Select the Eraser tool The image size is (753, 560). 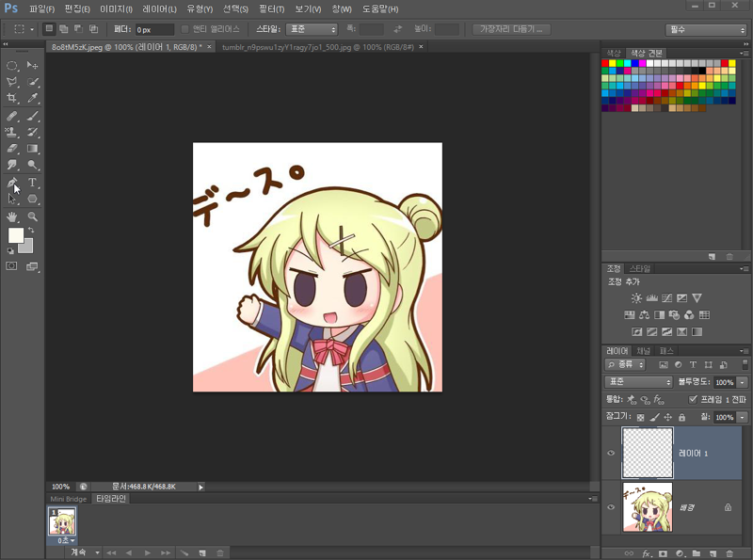tap(12, 149)
